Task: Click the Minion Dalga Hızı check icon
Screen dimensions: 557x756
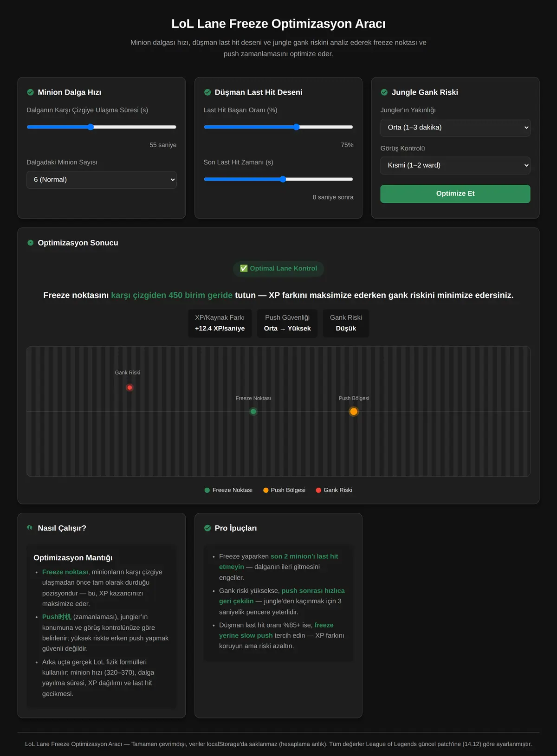Action: [31, 92]
